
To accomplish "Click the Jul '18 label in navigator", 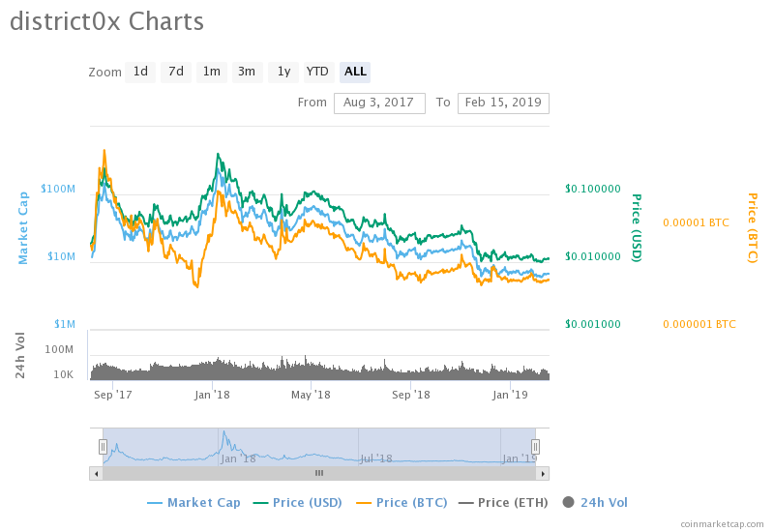I will (x=375, y=458).
